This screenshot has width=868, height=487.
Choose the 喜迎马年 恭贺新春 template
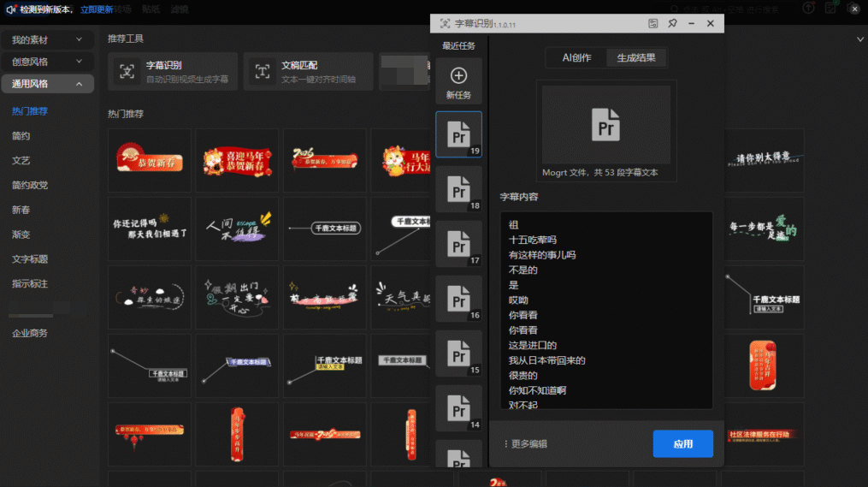click(237, 161)
